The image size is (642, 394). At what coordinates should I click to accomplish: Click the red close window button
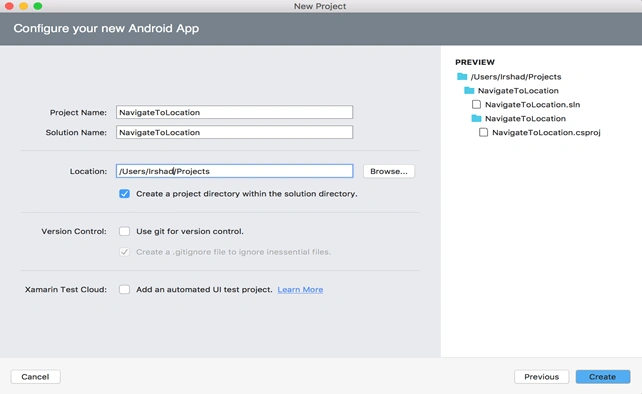[9, 6]
